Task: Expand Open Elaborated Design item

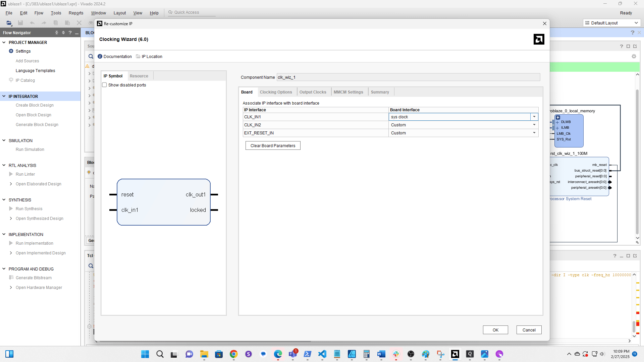Action: (11, 184)
